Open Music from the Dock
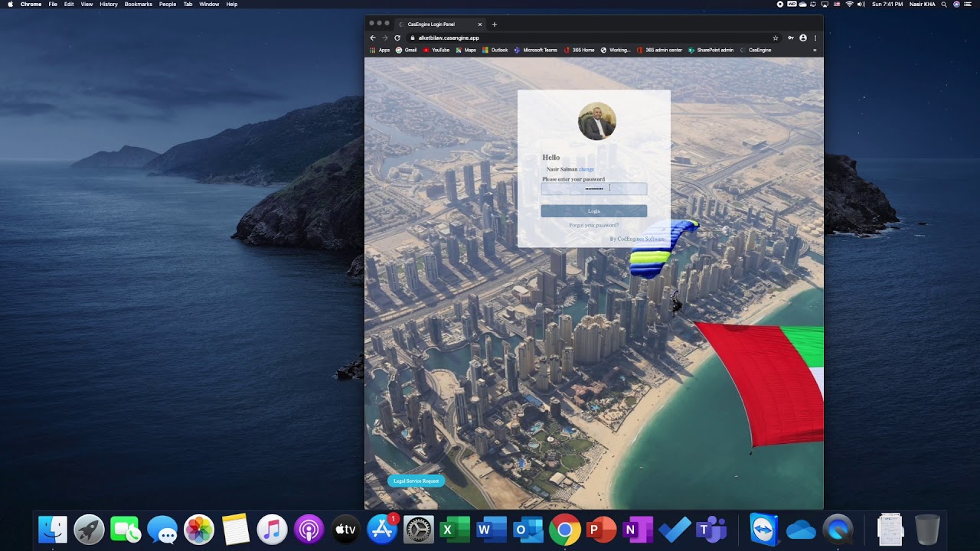 (x=272, y=530)
